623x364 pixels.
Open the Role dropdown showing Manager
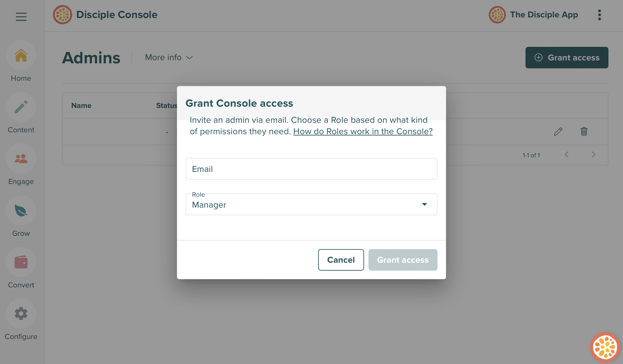coord(311,204)
